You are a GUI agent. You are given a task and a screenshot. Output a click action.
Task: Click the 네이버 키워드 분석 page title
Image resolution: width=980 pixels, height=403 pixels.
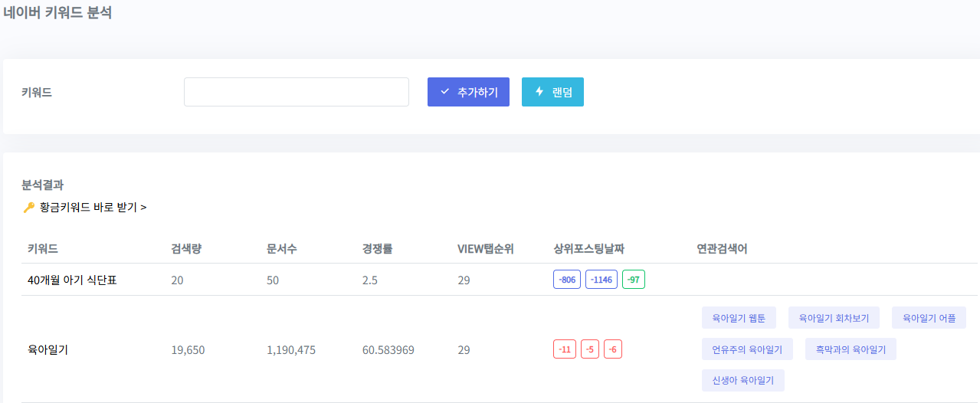tap(57, 12)
